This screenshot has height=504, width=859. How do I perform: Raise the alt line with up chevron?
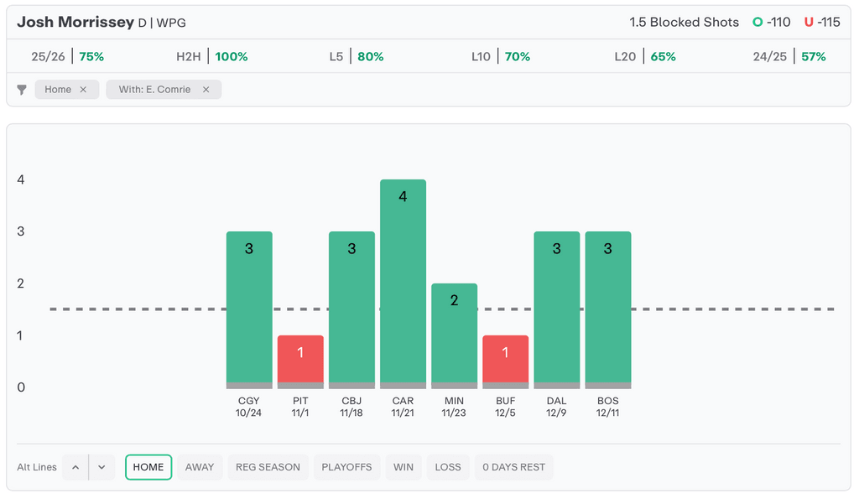pos(75,467)
